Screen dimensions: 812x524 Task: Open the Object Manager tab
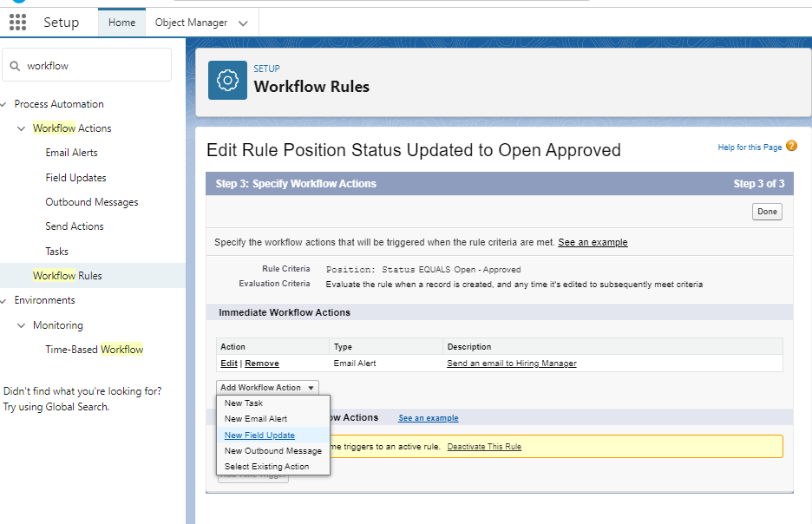(191, 23)
